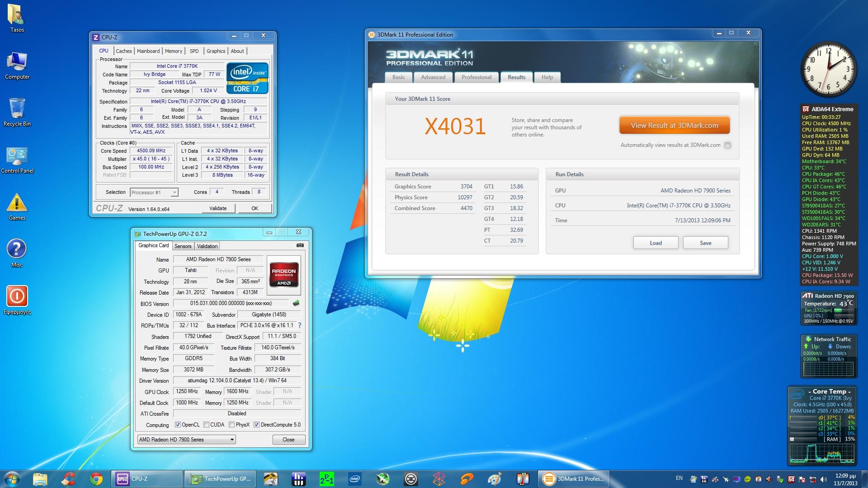Toggle the DirectCompute 5.0 checkbox

click(257, 425)
